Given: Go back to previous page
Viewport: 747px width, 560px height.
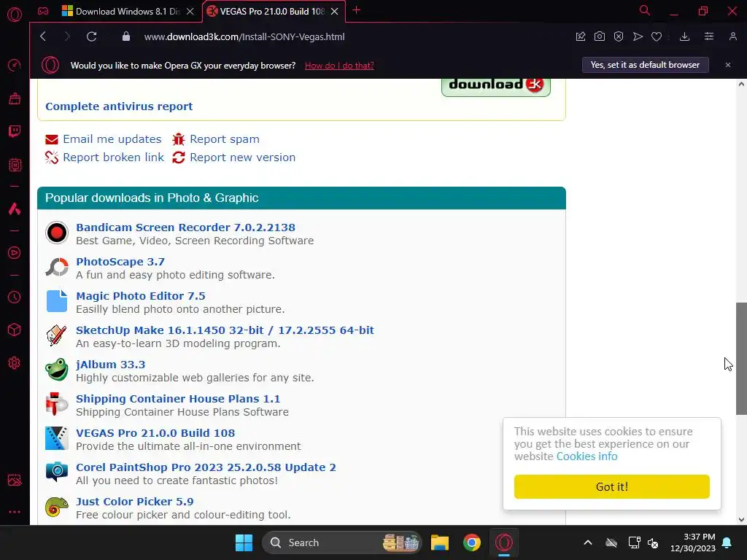Looking at the screenshot, I should 43,36.
